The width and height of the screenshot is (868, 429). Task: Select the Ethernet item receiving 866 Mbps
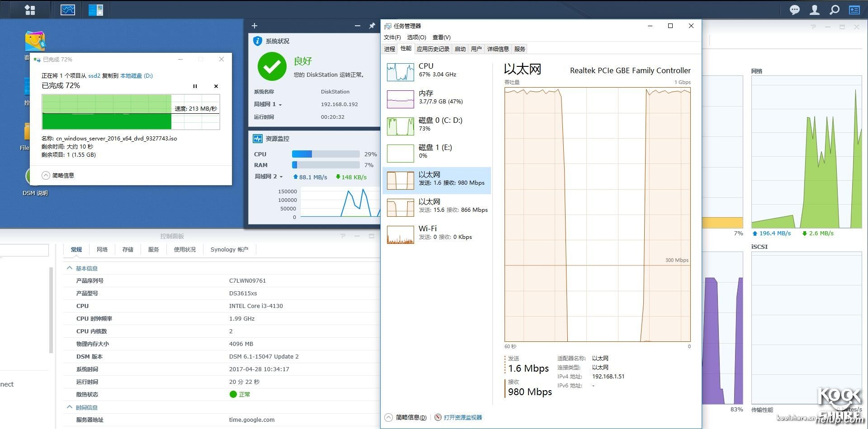pyautogui.click(x=437, y=208)
